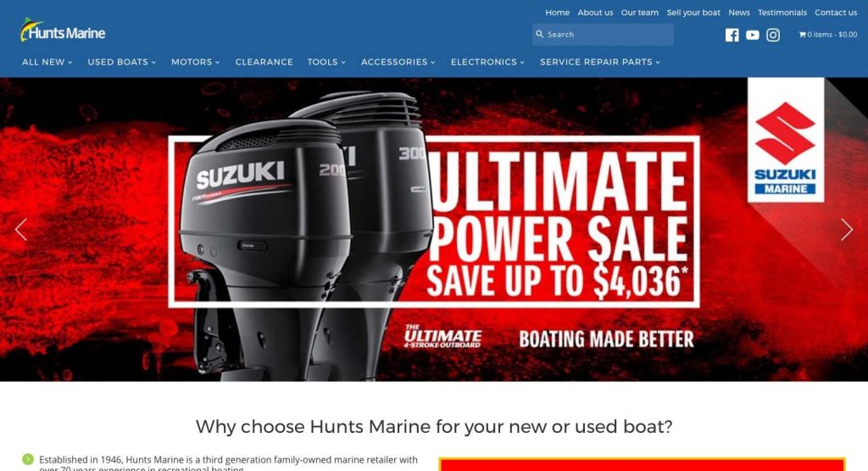Expand SERVICE REPAIR PARTS menu
This screenshot has height=471, width=868.
[600, 62]
